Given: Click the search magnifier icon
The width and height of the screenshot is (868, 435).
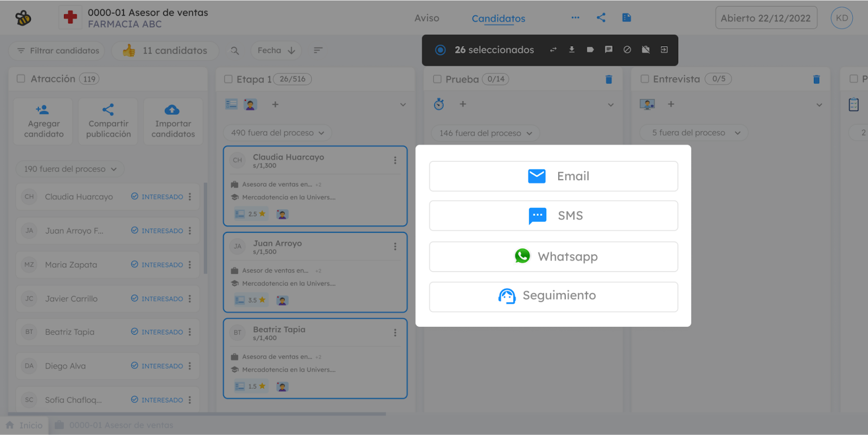Looking at the screenshot, I should click(x=235, y=51).
